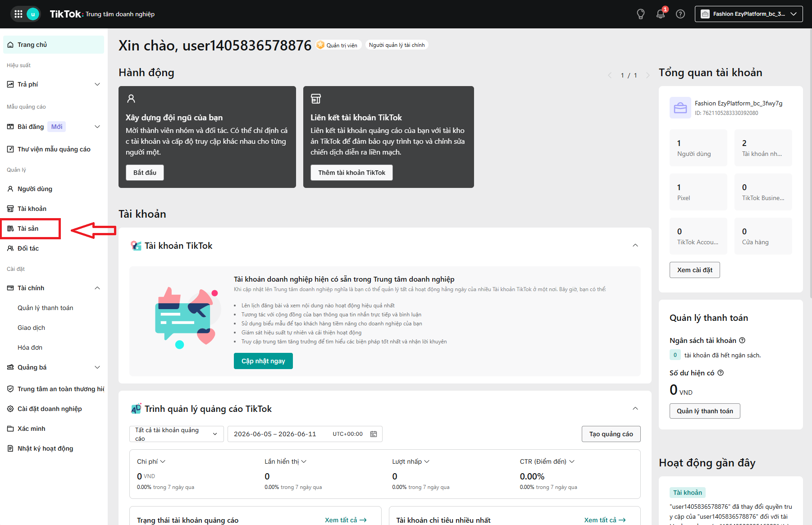The height and width of the screenshot is (525, 812).
Task: Click the briefcase icon beside Fashion EzyPlatform
Action: pyautogui.click(x=680, y=108)
